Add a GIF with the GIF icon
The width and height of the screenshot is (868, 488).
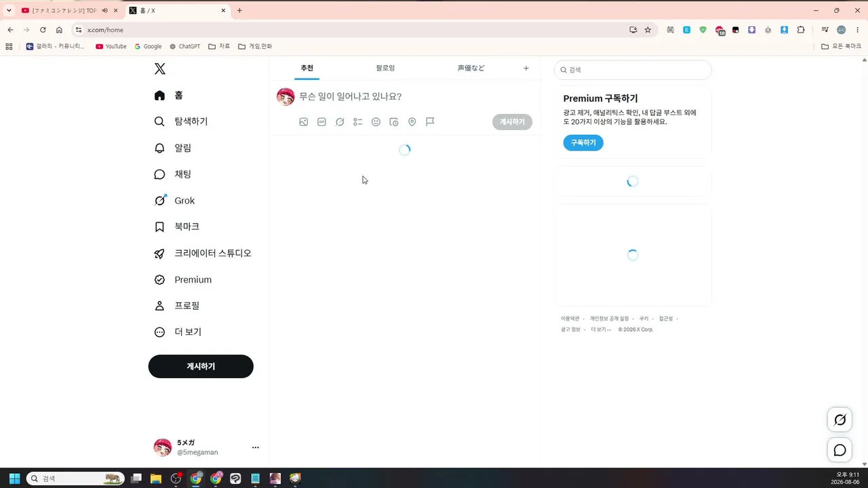point(321,122)
